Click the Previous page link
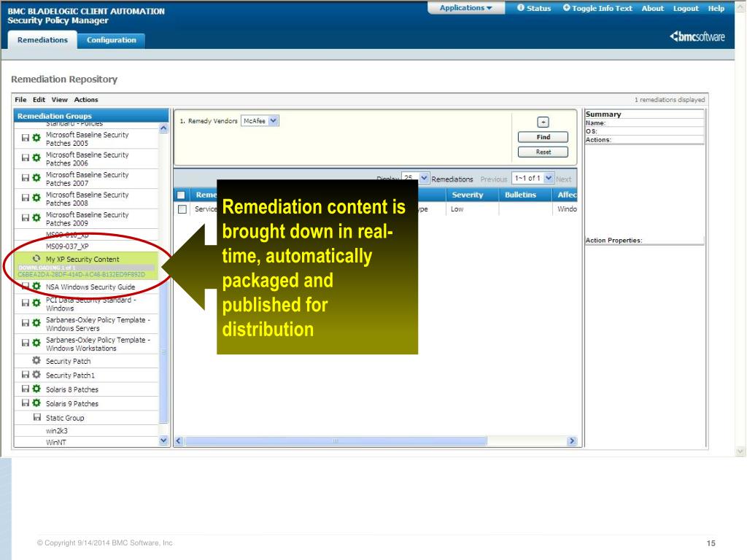Image resolution: width=747 pixels, height=560 pixels. [x=494, y=179]
